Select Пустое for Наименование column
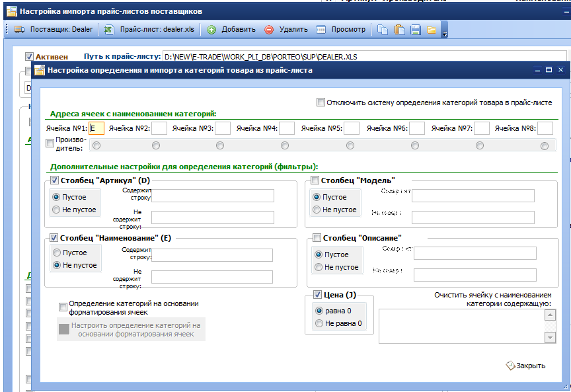Image resolution: width=571 pixels, height=392 pixels. coord(57,253)
